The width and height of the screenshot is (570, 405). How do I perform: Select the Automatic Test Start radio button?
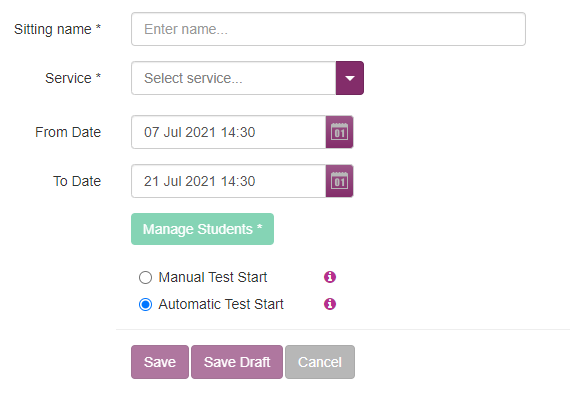(x=145, y=304)
